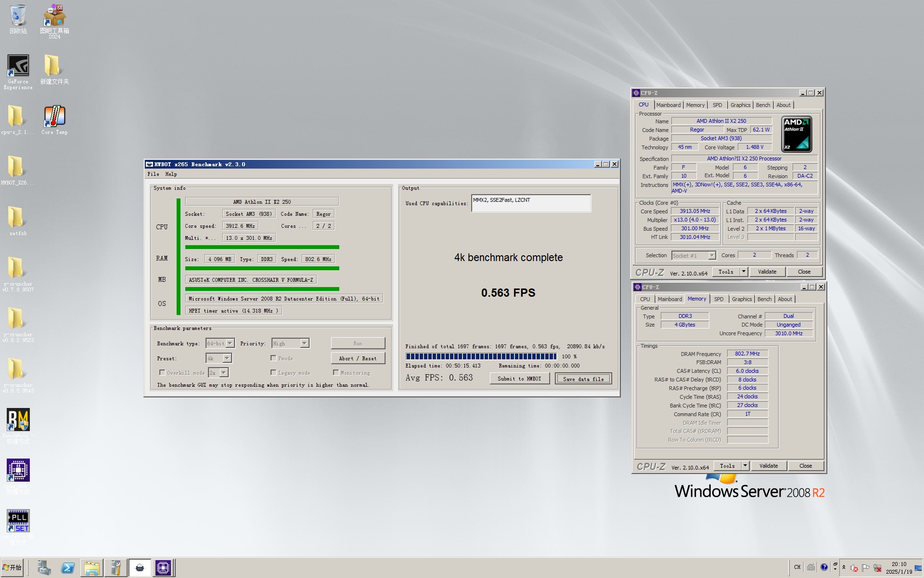Select the y-cruncher v0.8.5.9543 folder
This screenshot has height=578, width=924.
(18, 375)
